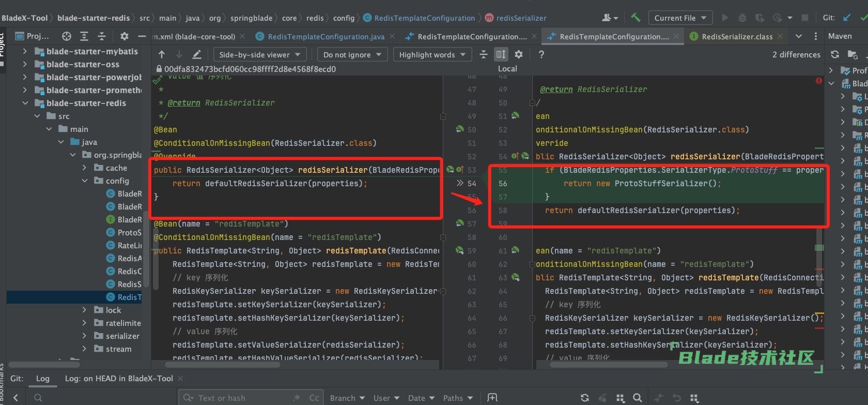Click the Stop square icon
The height and width of the screenshot is (405, 868).
[x=804, y=18]
